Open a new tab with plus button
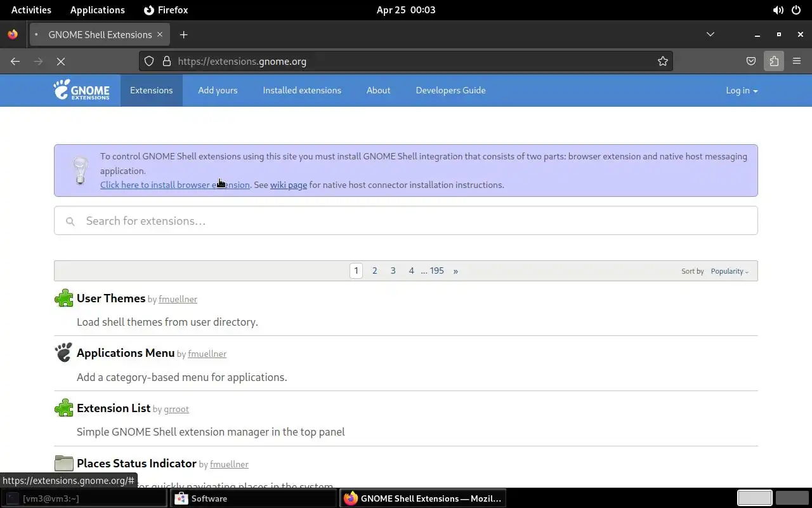812x508 pixels. (x=183, y=34)
